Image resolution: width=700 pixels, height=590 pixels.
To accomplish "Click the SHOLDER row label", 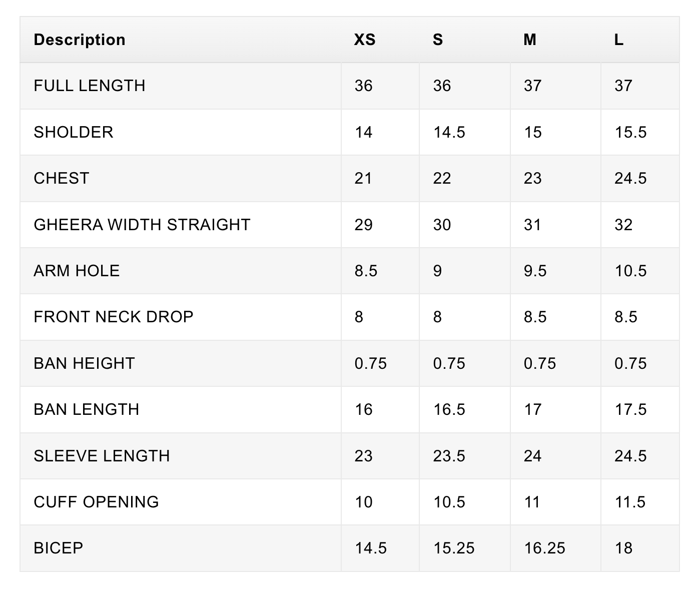I will tap(74, 132).
